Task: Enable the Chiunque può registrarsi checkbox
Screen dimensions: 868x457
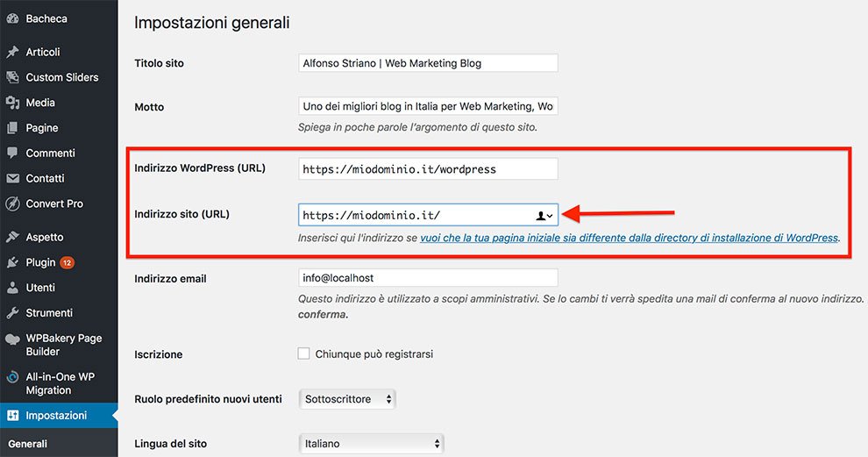Action: point(303,353)
